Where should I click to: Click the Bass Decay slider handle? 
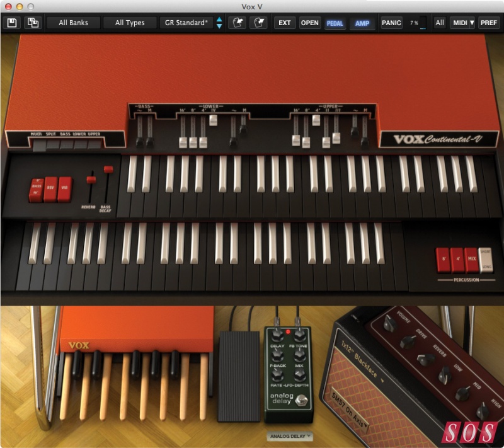point(108,169)
